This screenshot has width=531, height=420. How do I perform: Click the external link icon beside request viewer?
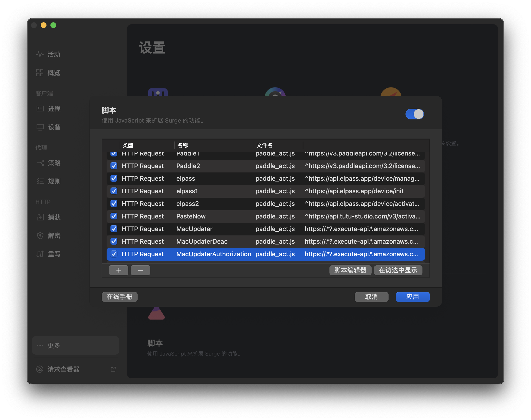[x=113, y=369]
